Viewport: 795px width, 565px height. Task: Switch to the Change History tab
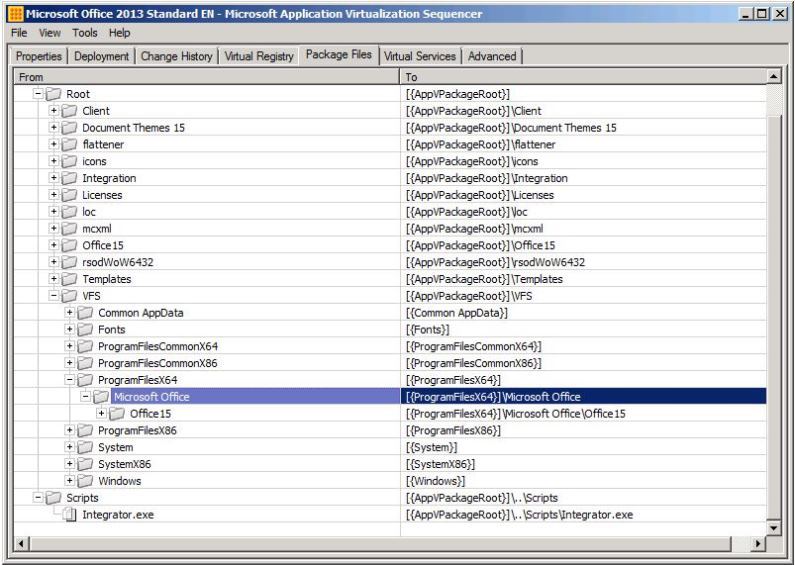click(x=176, y=56)
